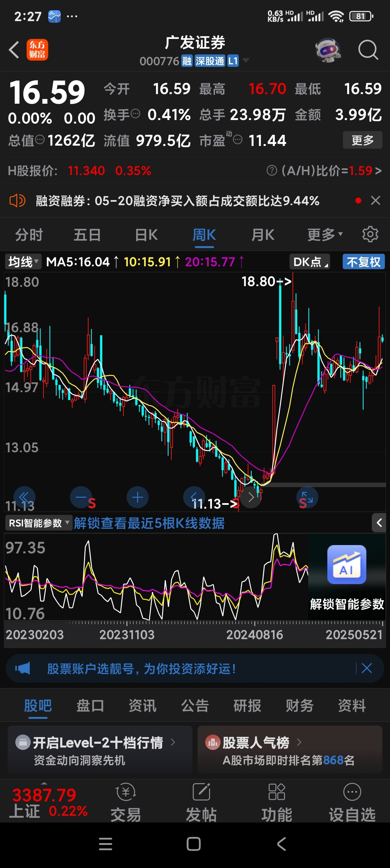
Task: Switch to 日K chart tab
Action: point(146,235)
